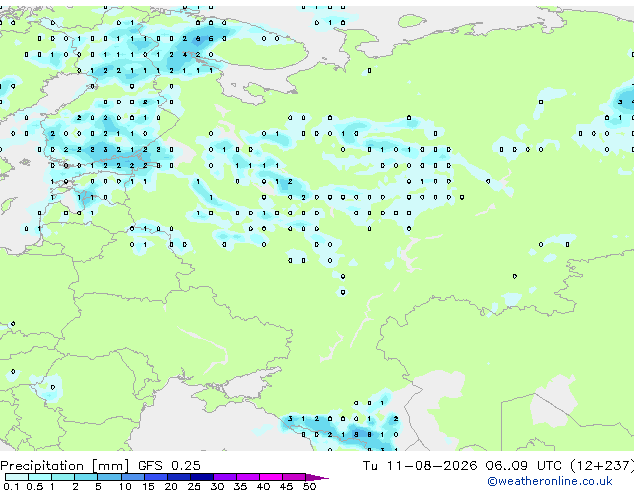This screenshot has height=490, width=634.
Task: Click the 'Precipitation [mm]' title text
Action: click(x=65, y=466)
